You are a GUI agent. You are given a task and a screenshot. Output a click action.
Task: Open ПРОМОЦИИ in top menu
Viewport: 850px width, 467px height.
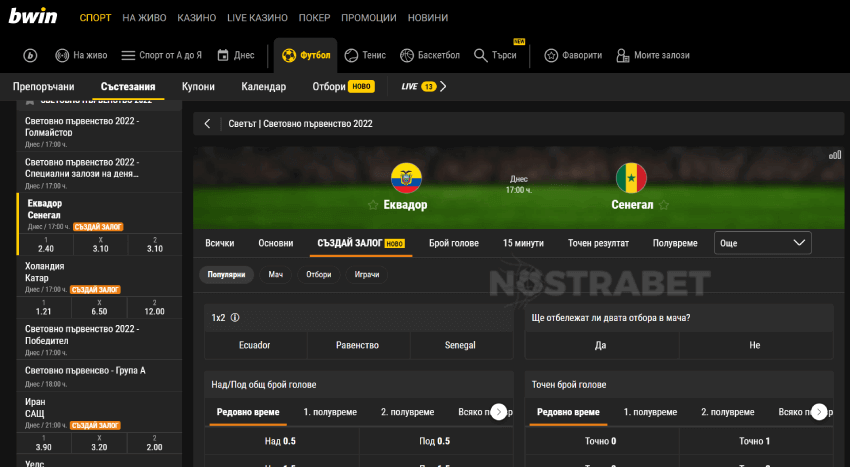369,18
